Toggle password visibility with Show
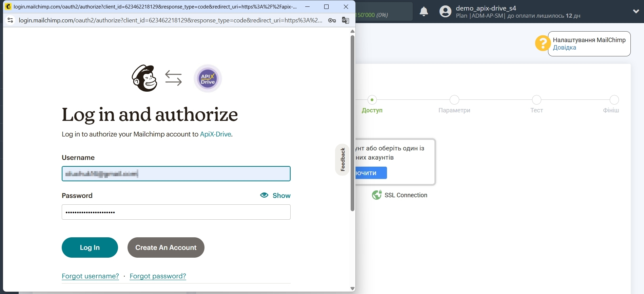The width and height of the screenshot is (644, 294). [x=275, y=195]
